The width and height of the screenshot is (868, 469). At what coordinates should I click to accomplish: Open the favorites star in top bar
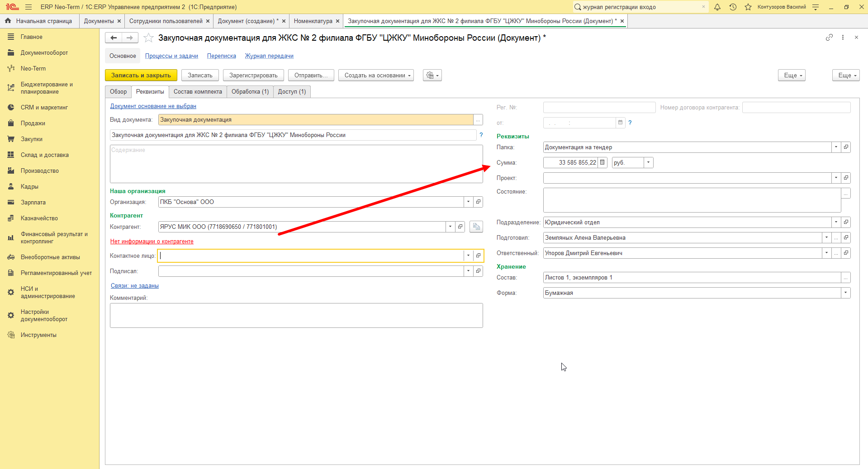(748, 7)
